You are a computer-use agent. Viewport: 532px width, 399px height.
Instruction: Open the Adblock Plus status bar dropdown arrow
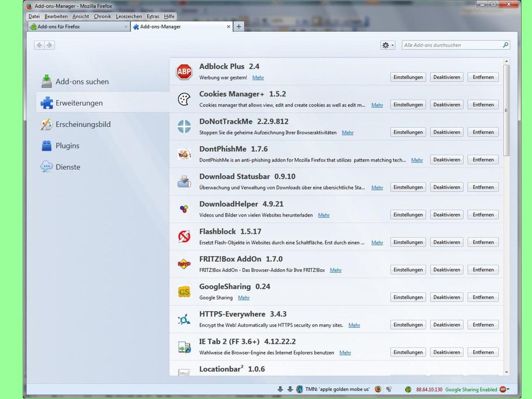tap(508, 389)
